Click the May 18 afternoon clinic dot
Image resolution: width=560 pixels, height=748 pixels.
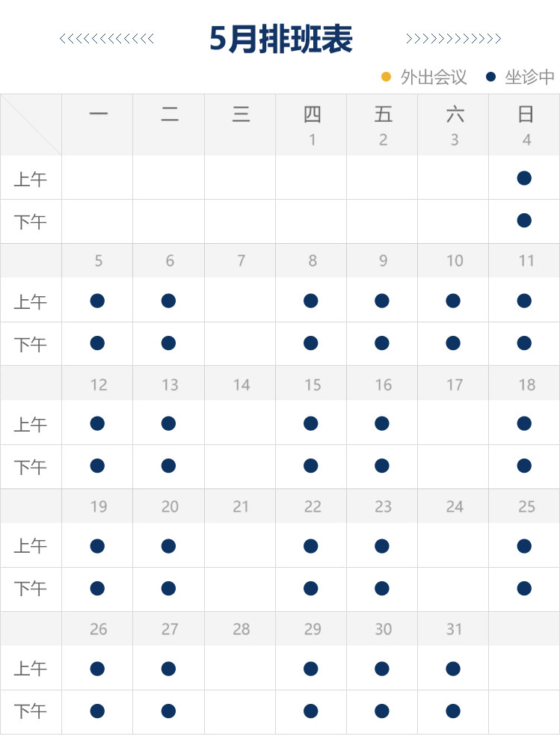pyautogui.click(x=524, y=466)
